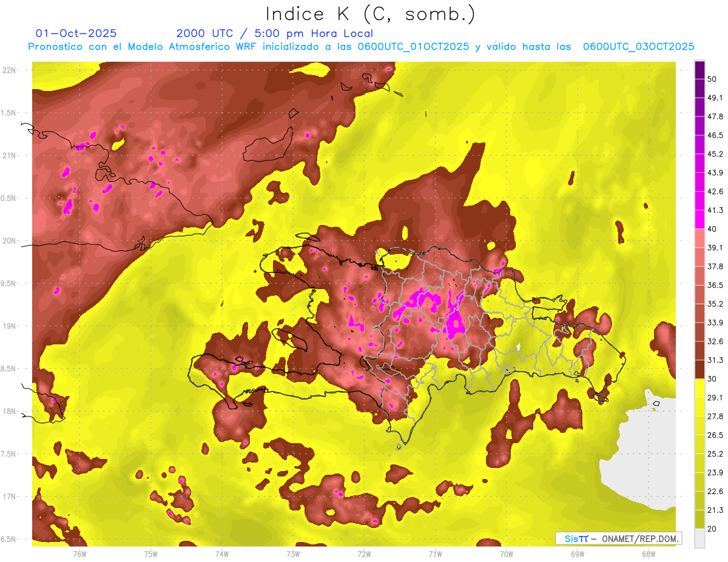
Task: Click the '76W' longitude axis label
Action: pyautogui.click(x=79, y=554)
